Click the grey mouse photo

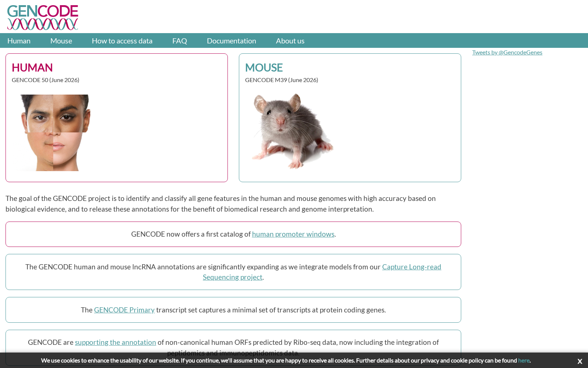(x=293, y=131)
